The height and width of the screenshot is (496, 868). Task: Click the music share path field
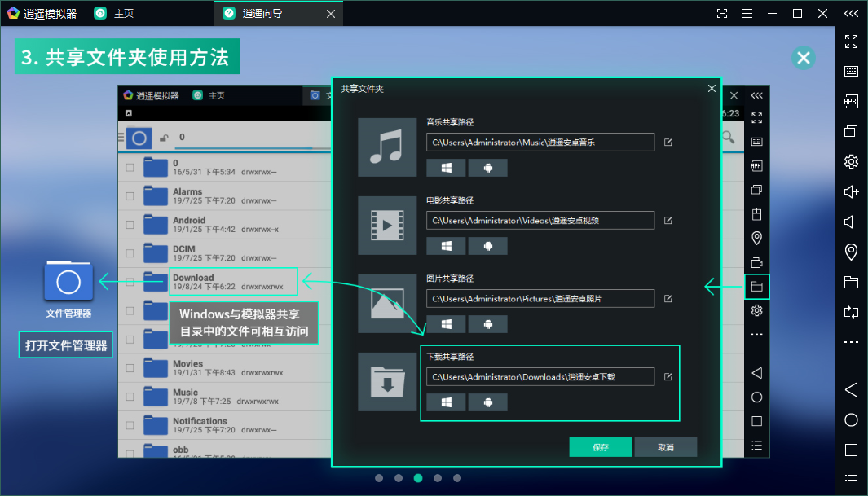tap(540, 142)
